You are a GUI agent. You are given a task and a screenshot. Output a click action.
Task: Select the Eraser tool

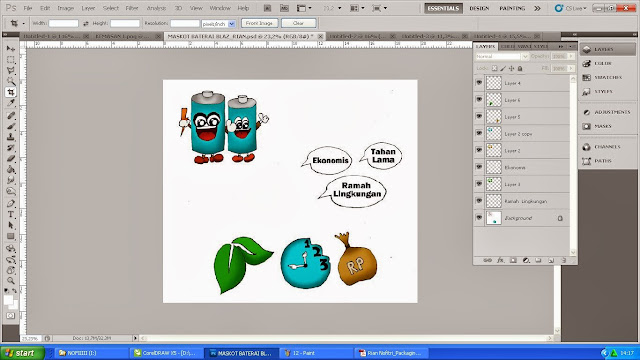pos(11,159)
